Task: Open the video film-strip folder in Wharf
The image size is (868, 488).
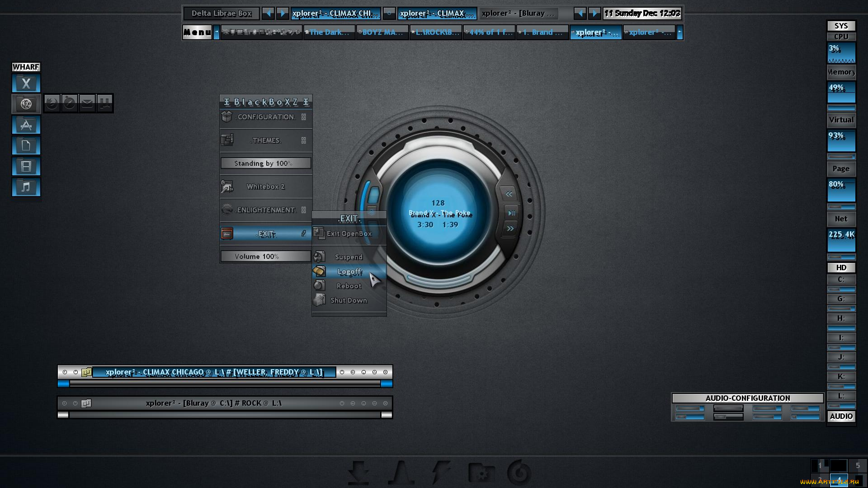Action: pos(26,166)
